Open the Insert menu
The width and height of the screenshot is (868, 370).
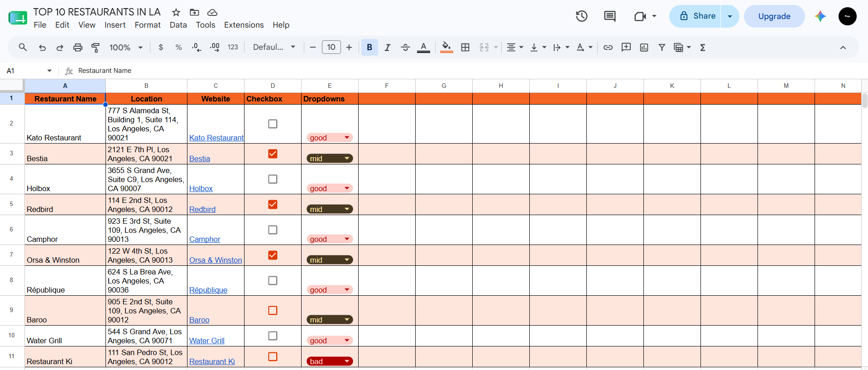[115, 25]
